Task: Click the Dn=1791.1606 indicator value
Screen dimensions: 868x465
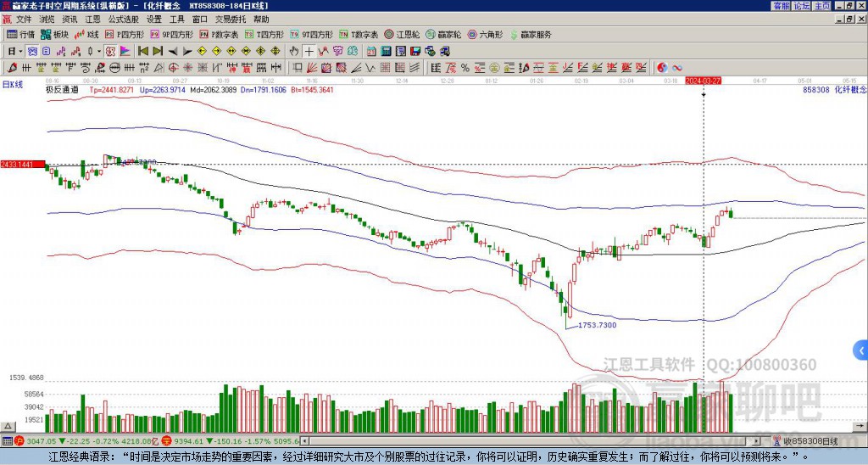Action: (264, 90)
